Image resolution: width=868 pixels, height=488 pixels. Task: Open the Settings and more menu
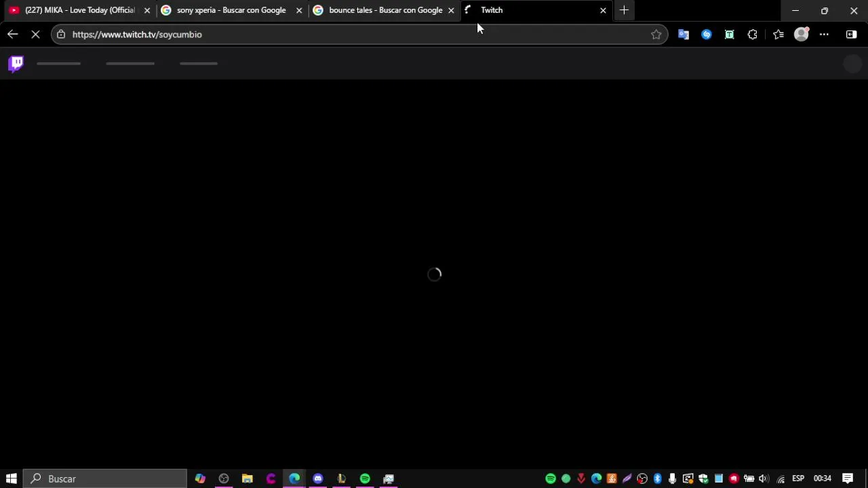pos(824,35)
